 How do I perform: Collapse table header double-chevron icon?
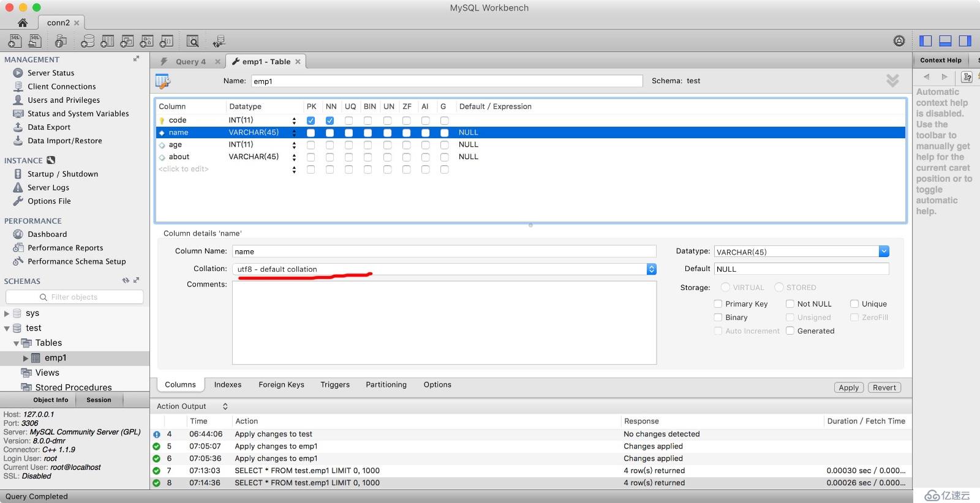coord(892,80)
